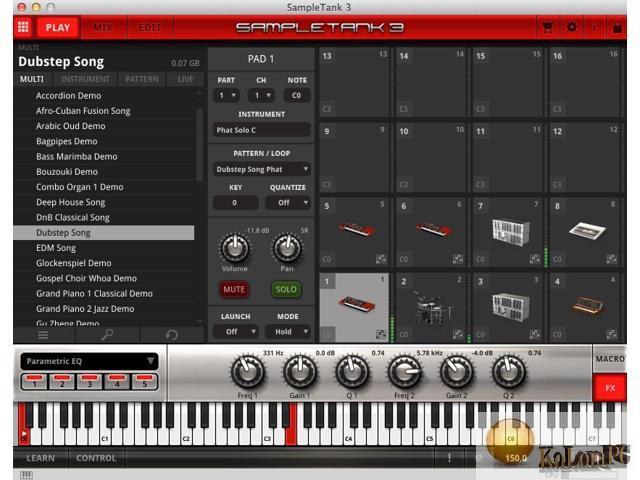Select the LIVE browser tab
The image size is (640, 480).
[185, 79]
